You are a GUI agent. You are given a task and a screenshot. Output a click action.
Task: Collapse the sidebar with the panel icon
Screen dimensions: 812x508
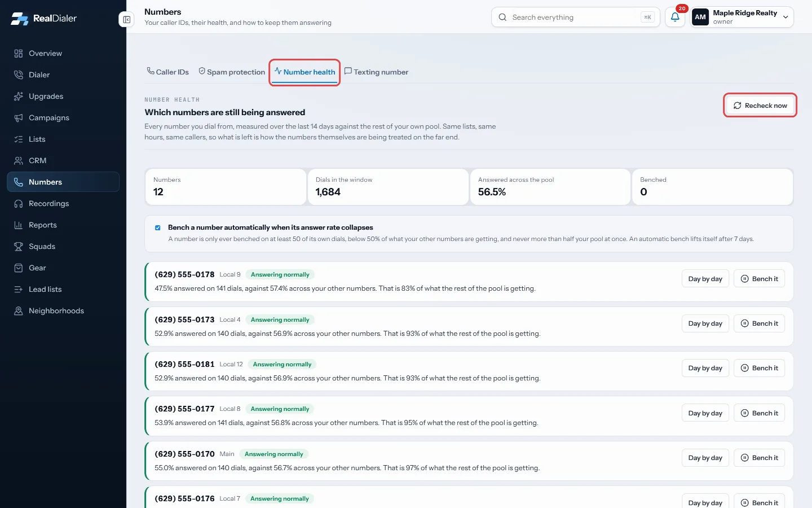click(x=127, y=20)
